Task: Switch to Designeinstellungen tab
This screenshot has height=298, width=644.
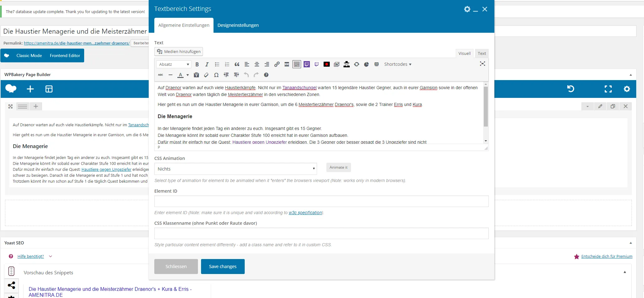Action: click(238, 25)
